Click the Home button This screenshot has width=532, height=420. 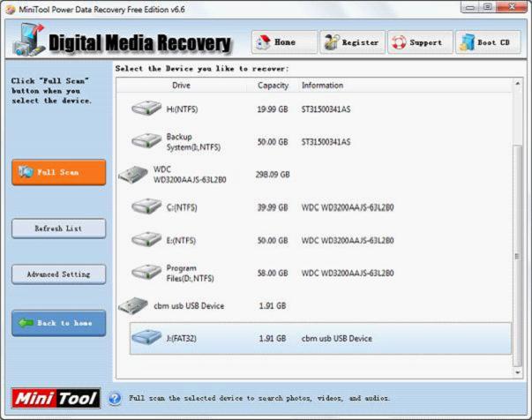coord(284,42)
